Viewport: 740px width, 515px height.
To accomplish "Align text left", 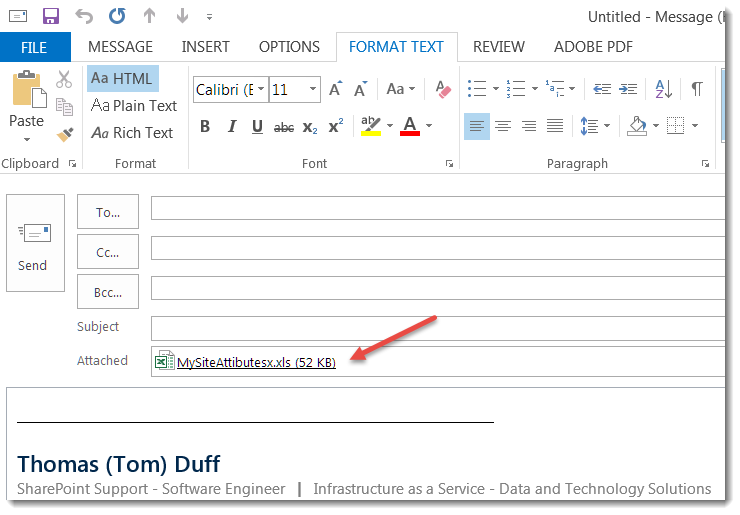I will coord(477,126).
